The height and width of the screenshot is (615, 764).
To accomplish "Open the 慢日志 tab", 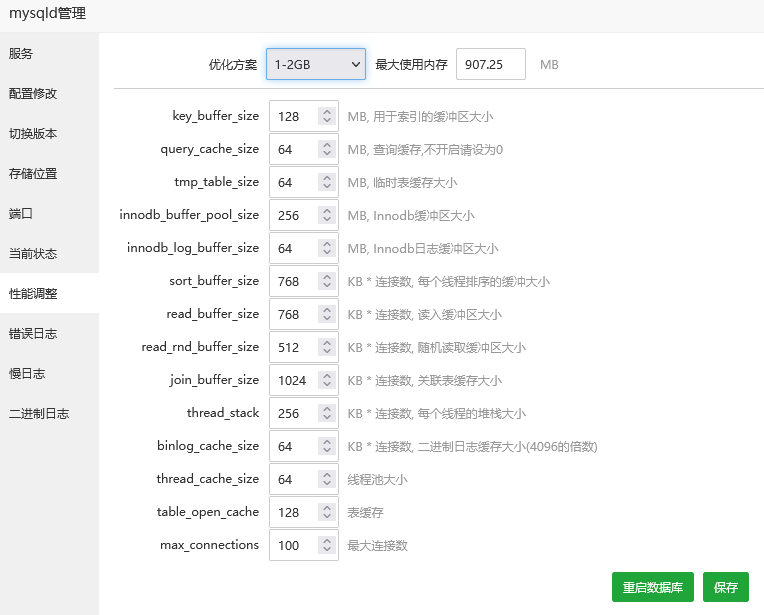I will pyautogui.click(x=49, y=373).
